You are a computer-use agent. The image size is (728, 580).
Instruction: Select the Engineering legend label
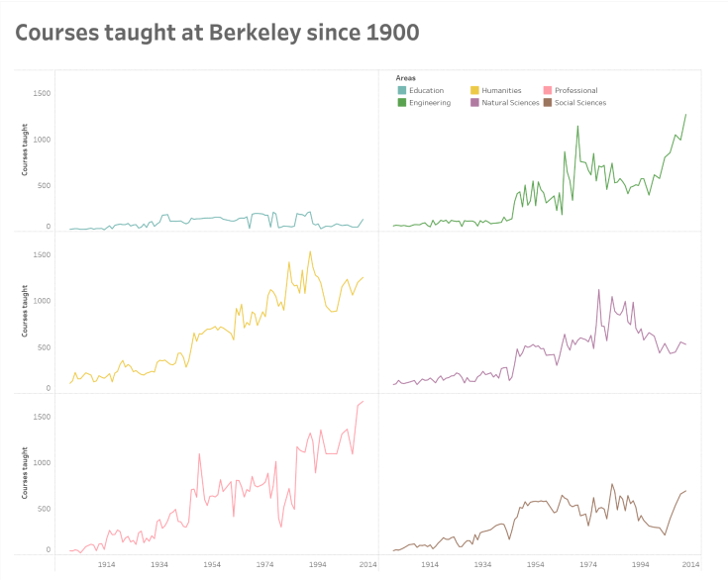430,102
